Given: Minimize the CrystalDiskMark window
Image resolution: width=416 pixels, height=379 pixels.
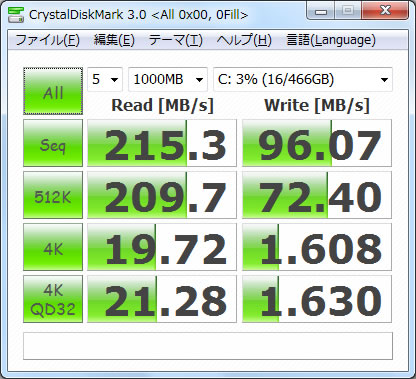Looking at the screenshot, I should pyautogui.click(x=320, y=11).
